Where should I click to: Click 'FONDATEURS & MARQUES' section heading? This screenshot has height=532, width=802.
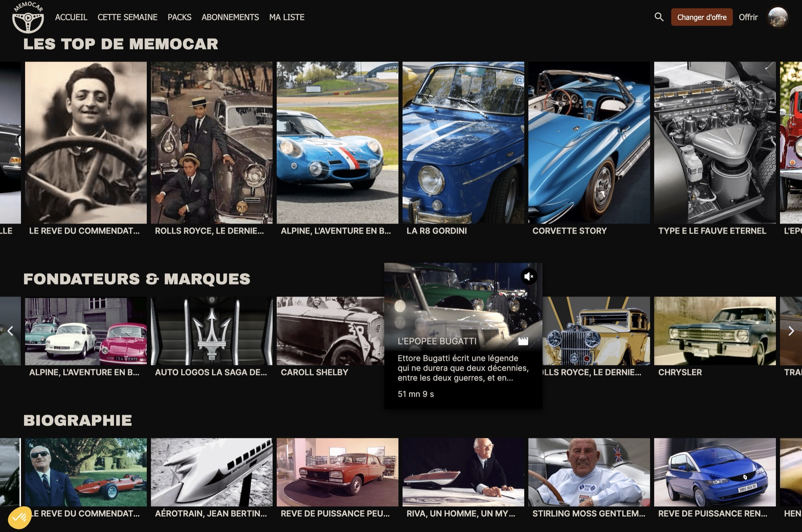[x=137, y=279]
